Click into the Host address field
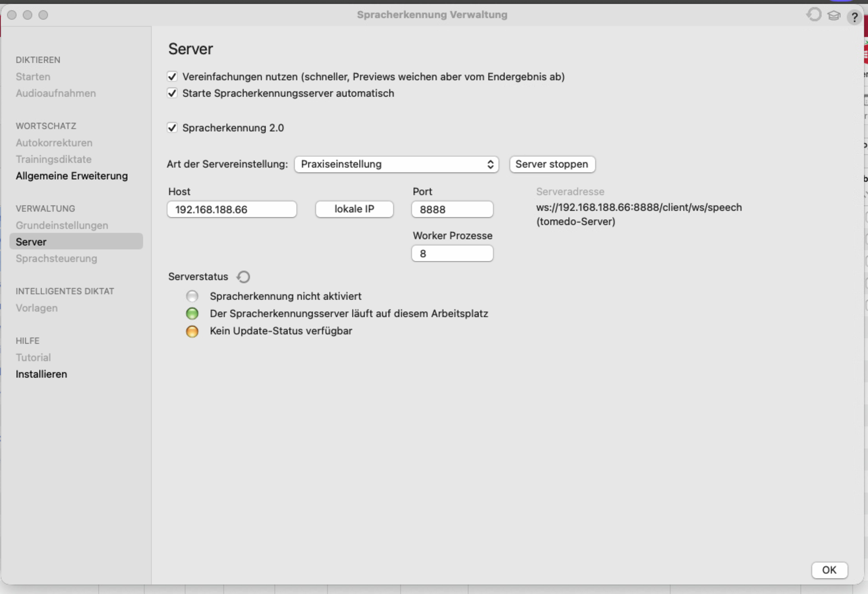Image resolution: width=868 pixels, height=594 pixels. coord(232,209)
